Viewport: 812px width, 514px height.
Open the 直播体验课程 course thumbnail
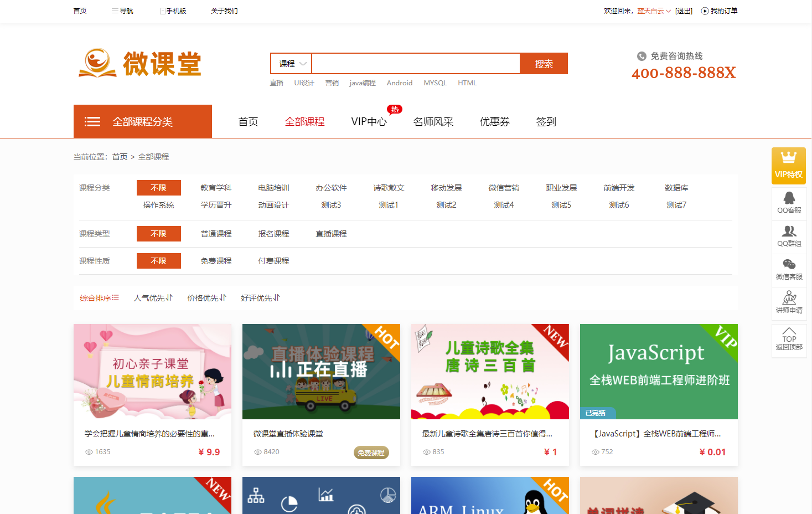(x=321, y=372)
